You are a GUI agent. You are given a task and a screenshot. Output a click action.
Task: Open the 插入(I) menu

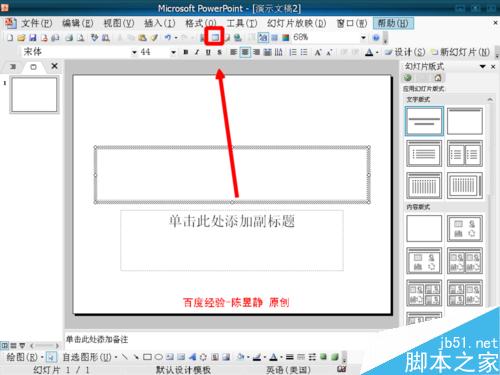[x=160, y=23]
